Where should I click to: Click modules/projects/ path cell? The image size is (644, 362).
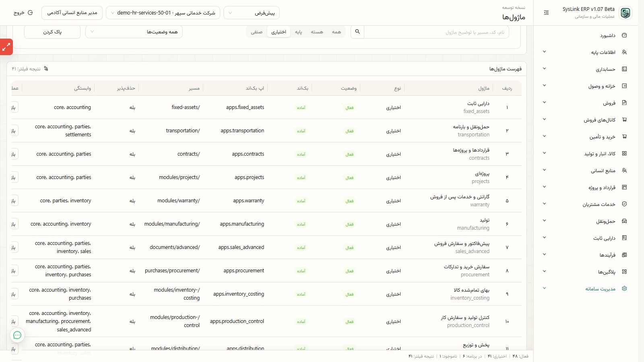180,177
